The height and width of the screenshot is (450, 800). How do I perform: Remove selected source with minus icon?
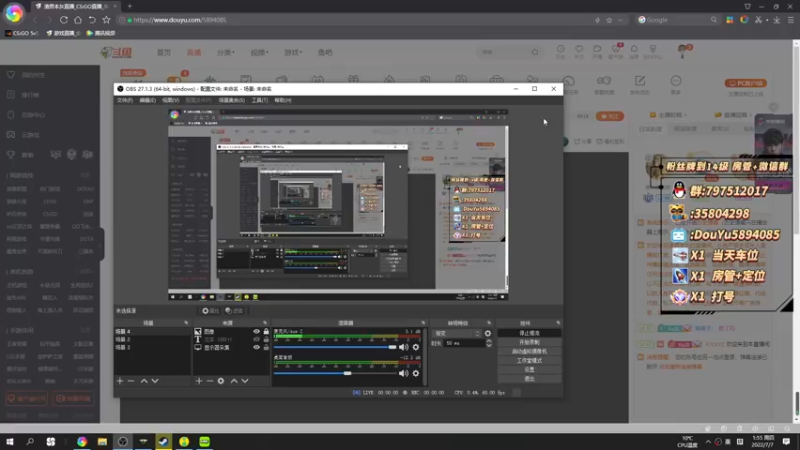210,381
